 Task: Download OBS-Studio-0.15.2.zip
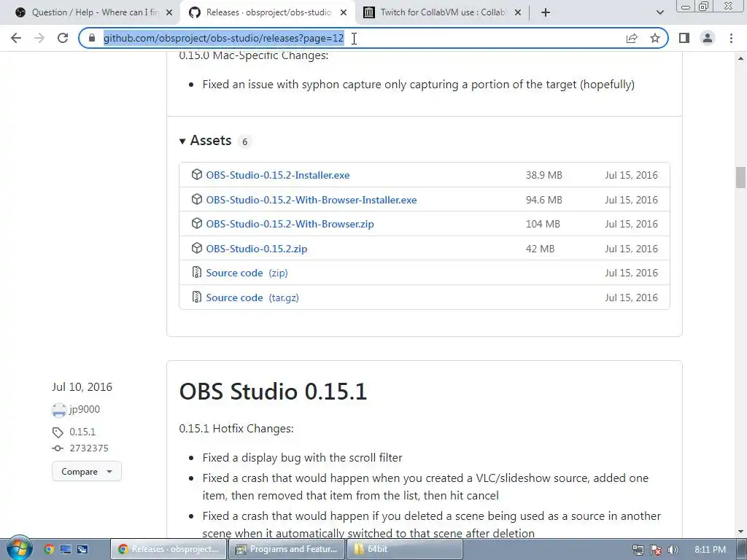256,249
